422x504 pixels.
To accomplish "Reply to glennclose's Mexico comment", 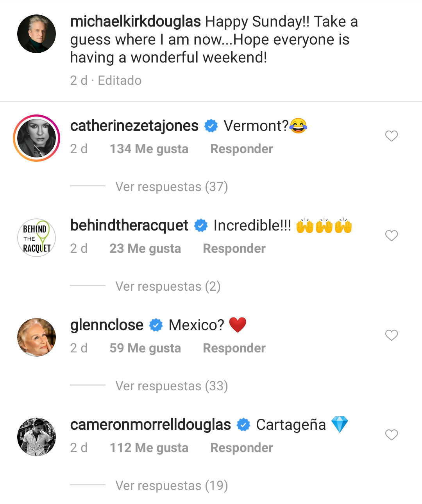I will tap(234, 348).
